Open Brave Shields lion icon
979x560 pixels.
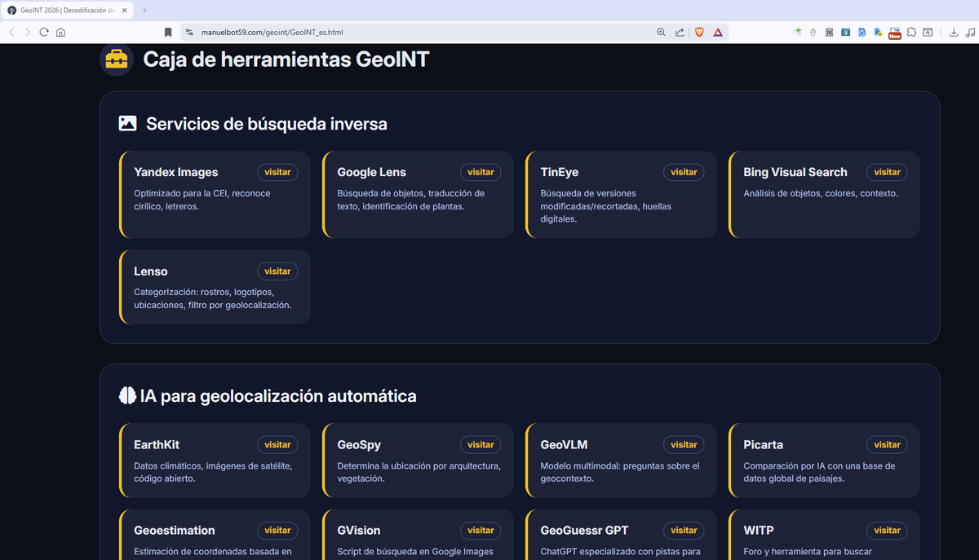[699, 33]
